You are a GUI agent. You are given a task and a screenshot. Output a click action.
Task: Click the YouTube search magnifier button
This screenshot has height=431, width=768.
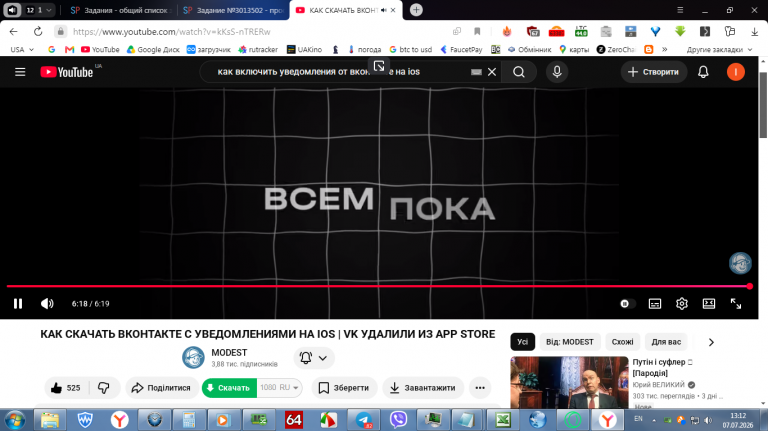coord(519,72)
